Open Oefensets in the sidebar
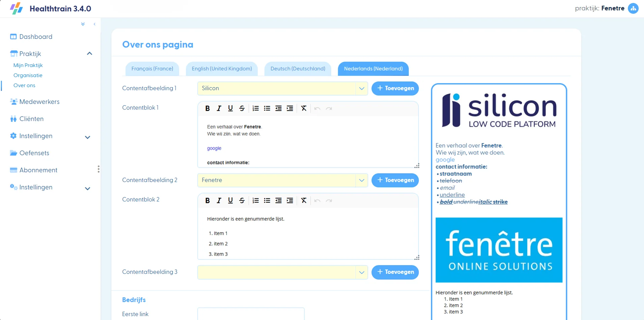 tap(30, 153)
